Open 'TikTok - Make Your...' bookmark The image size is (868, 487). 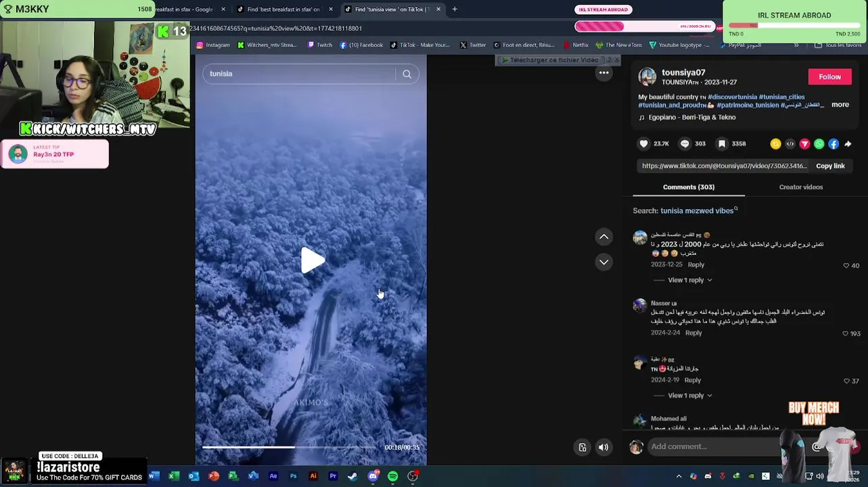pyautogui.click(x=419, y=45)
